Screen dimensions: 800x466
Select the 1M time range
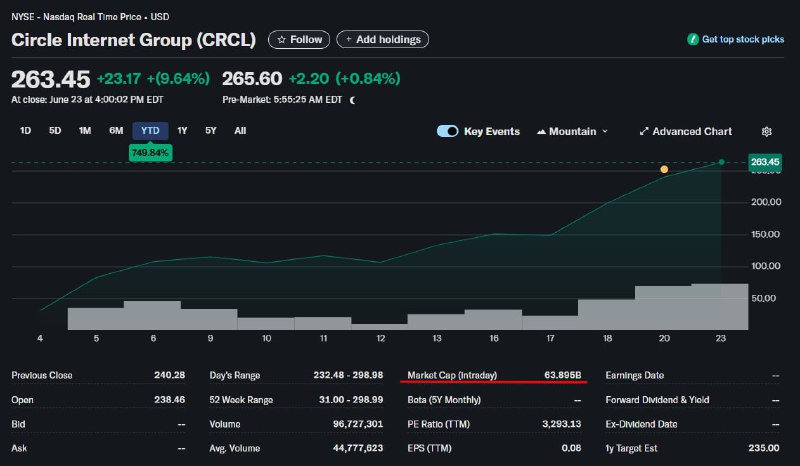(85, 131)
